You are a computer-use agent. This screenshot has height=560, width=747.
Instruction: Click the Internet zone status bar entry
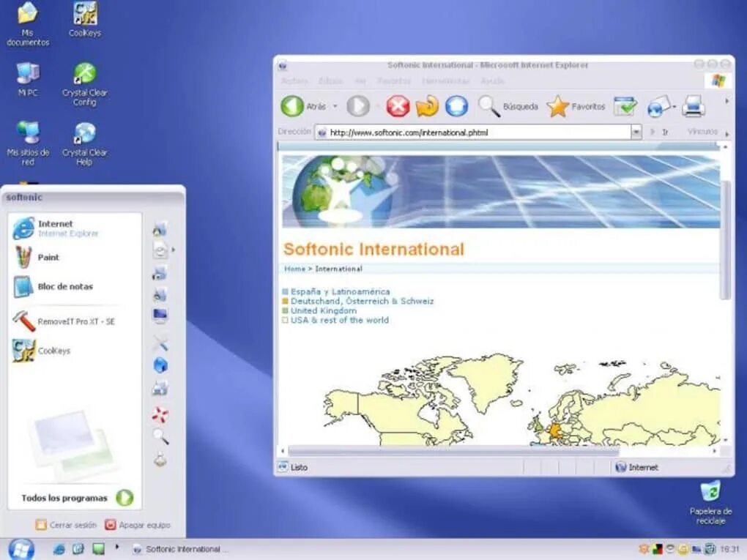tap(637, 467)
